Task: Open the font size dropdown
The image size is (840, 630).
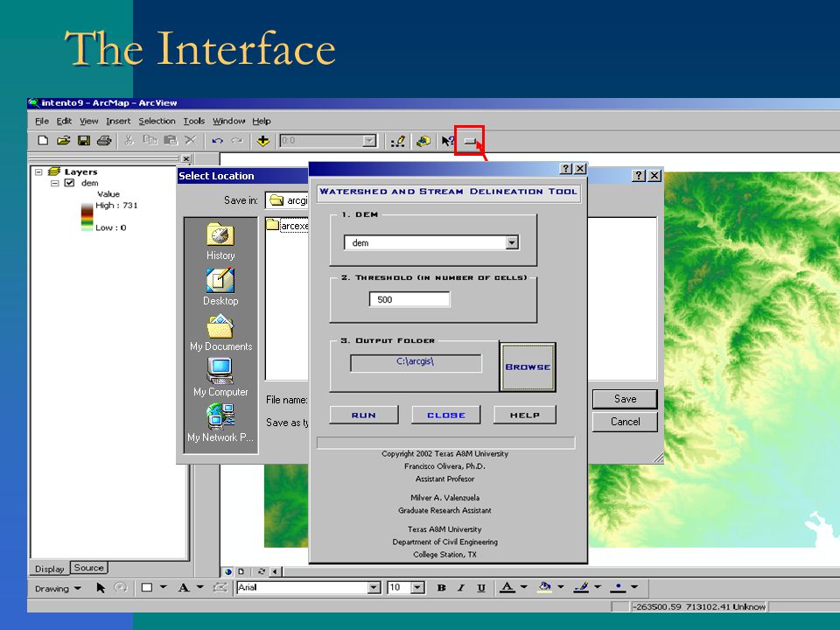Action: click(x=418, y=588)
